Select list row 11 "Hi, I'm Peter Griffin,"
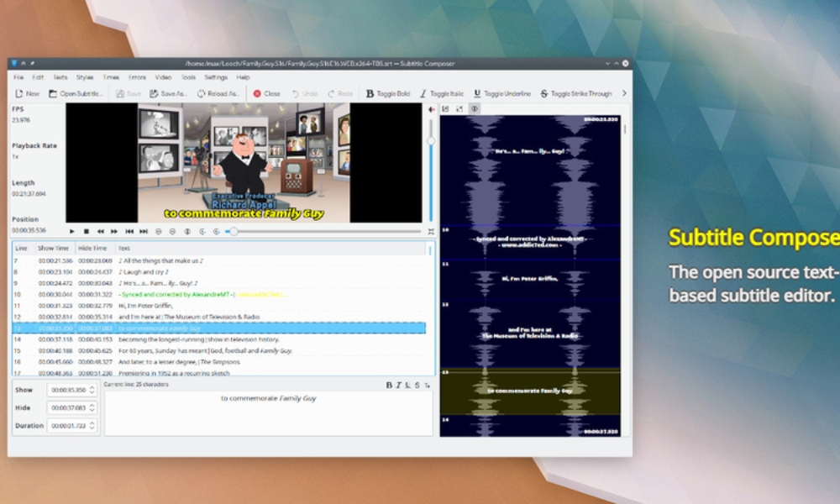This screenshot has height=504, width=840. (219, 306)
